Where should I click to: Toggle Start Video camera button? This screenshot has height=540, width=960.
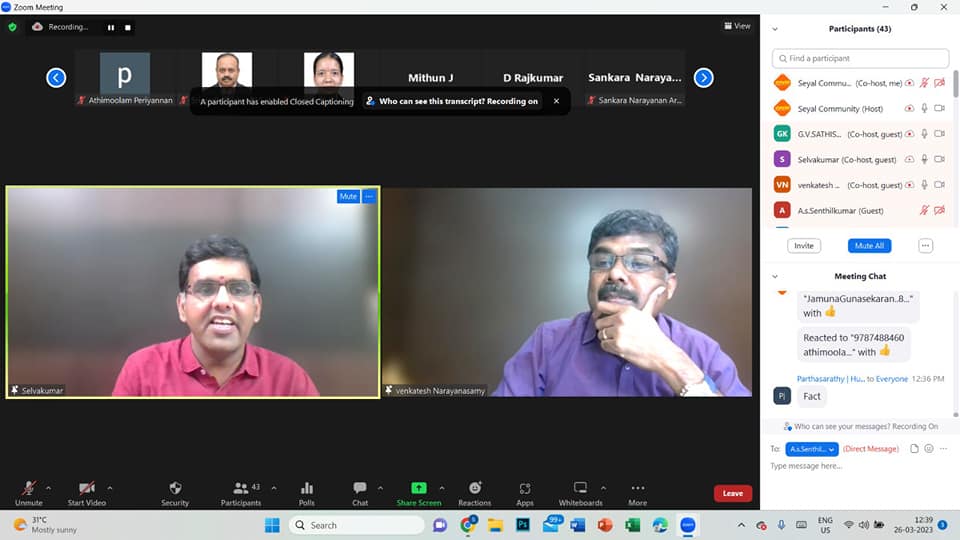(x=88, y=488)
